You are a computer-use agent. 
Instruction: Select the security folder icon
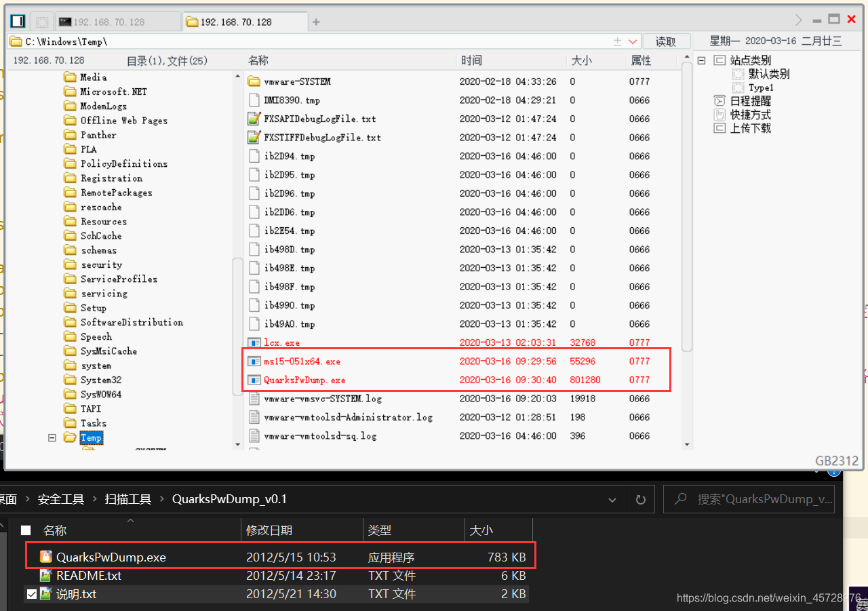point(70,264)
